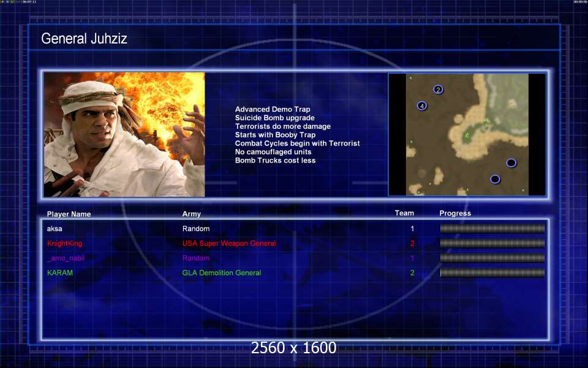Click 'Suicide Bomb upgrade' line
The width and height of the screenshot is (588, 368).
pyautogui.click(x=275, y=118)
